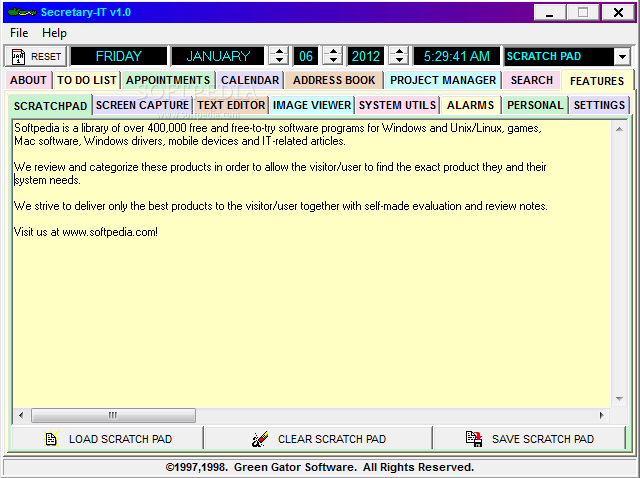
Task: Select the CALENDAR tab
Action: tap(250, 80)
